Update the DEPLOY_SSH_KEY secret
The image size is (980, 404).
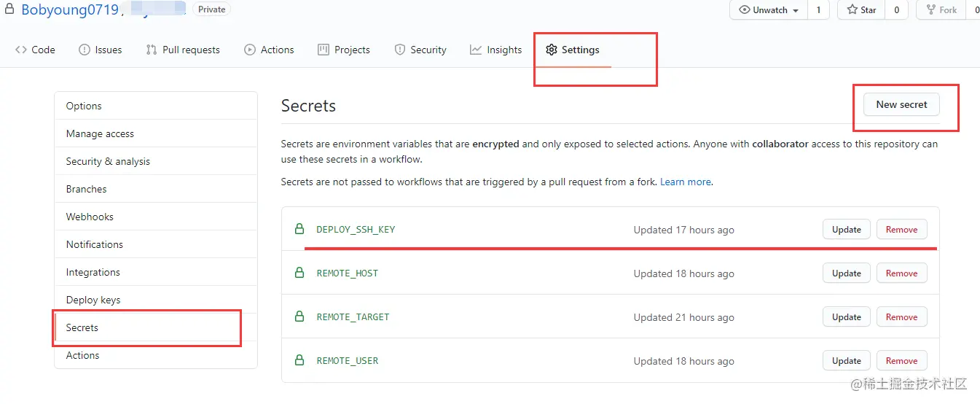846,230
